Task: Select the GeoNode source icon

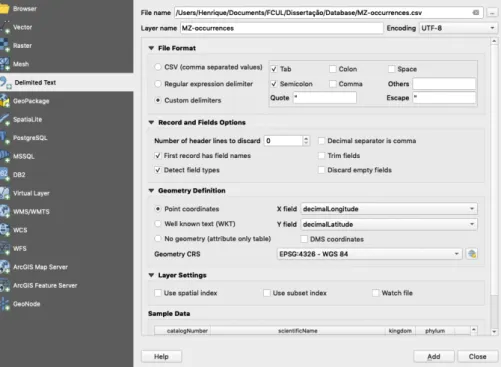Action: tap(5, 304)
